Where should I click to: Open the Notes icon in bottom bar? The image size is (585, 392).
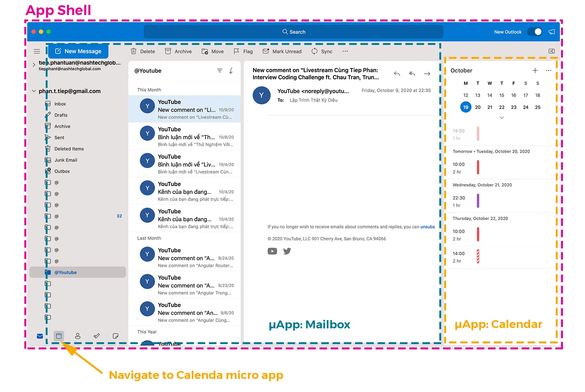[x=115, y=336]
